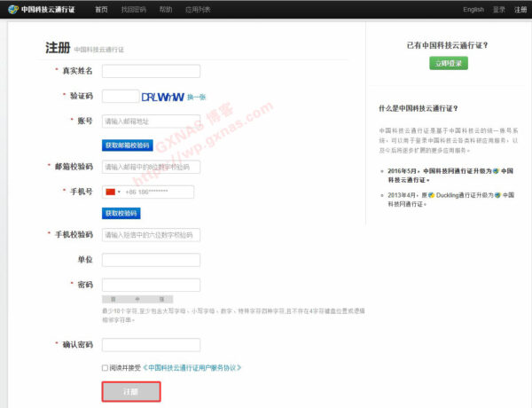Viewport: 532px width, 408px height.
Task: Click the 中国科技云通行证 logo in navbar
Action: point(42,9)
